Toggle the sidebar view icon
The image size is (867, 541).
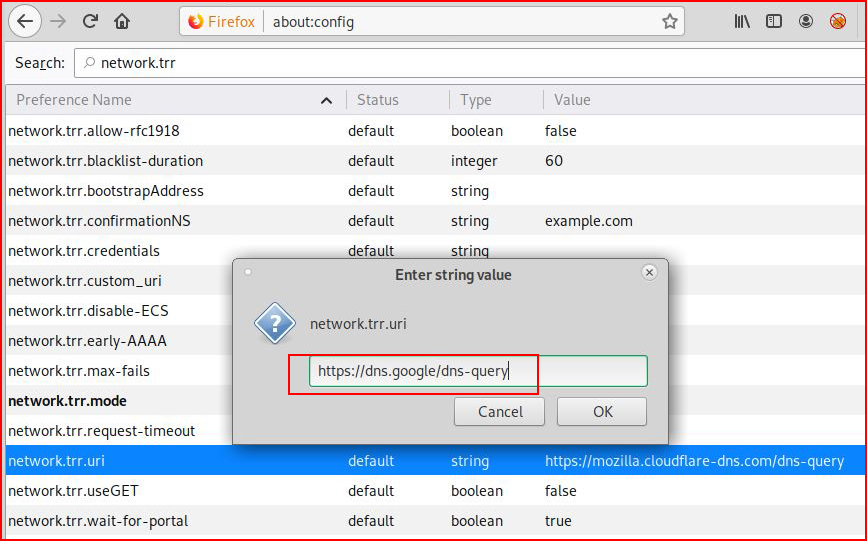click(774, 22)
